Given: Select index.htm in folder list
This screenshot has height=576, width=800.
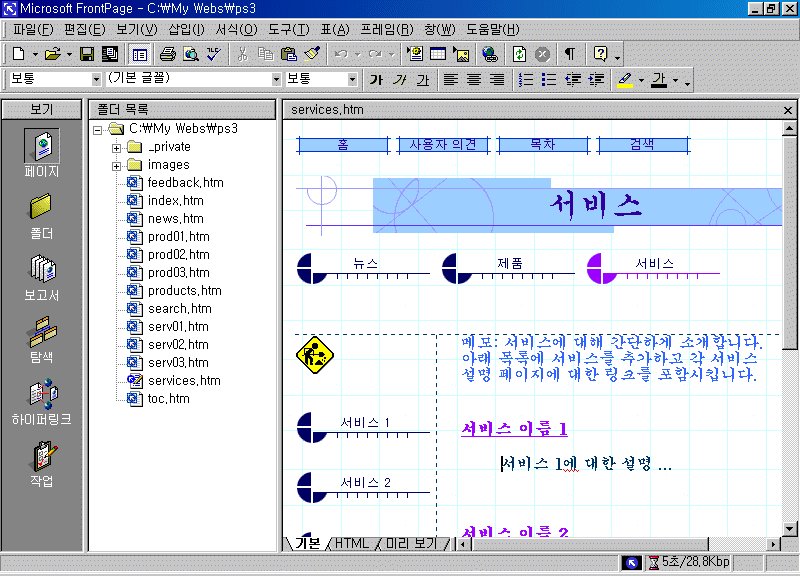Looking at the screenshot, I should point(176,201).
